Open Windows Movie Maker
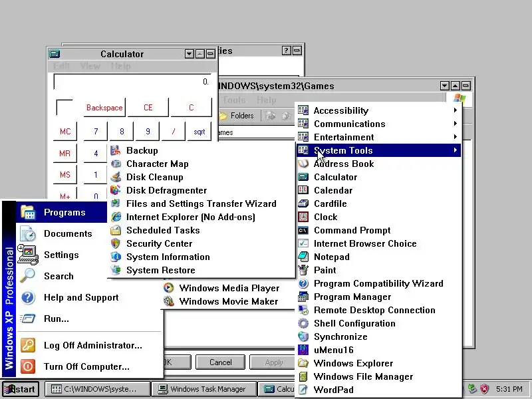Viewport: 532px width, 399px height. (228, 301)
